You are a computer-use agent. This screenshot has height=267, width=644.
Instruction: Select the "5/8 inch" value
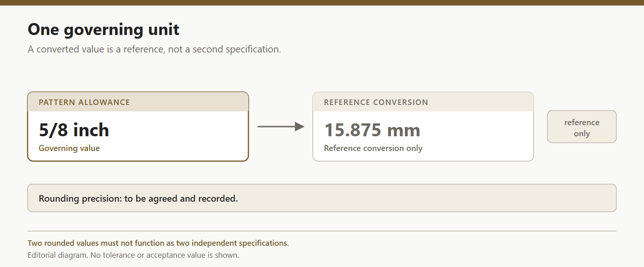point(74,130)
